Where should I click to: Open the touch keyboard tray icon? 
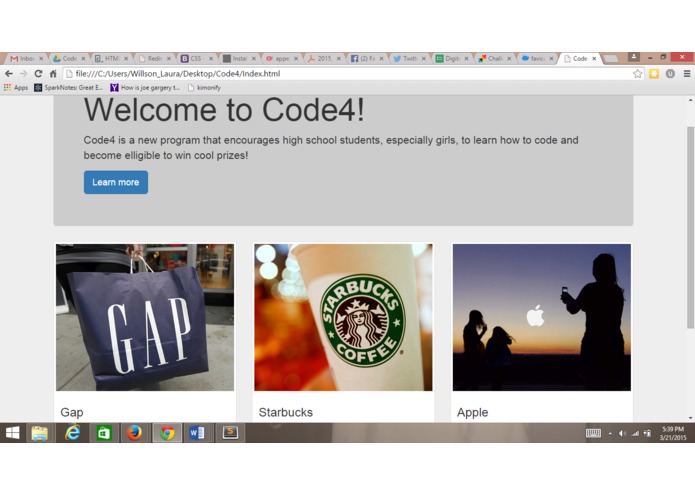(593, 433)
